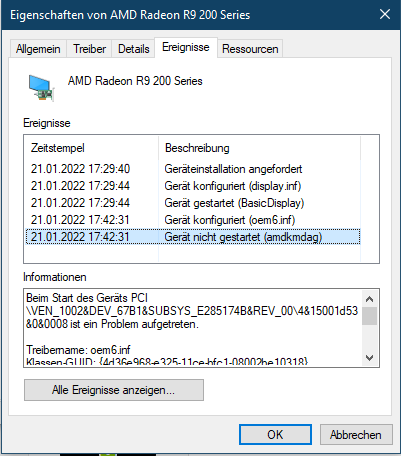Click inside the Informationen text box

click(x=193, y=328)
